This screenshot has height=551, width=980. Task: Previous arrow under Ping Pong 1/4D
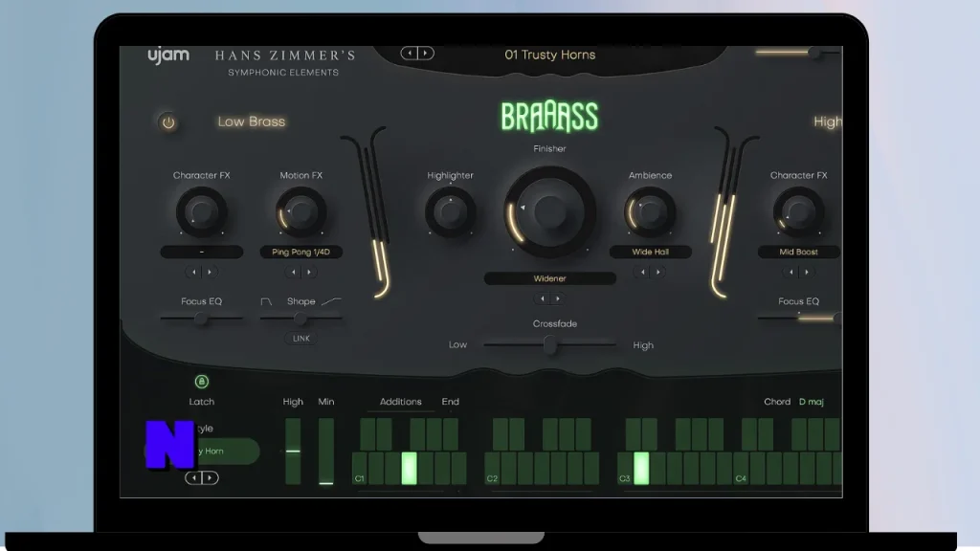tap(293, 272)
